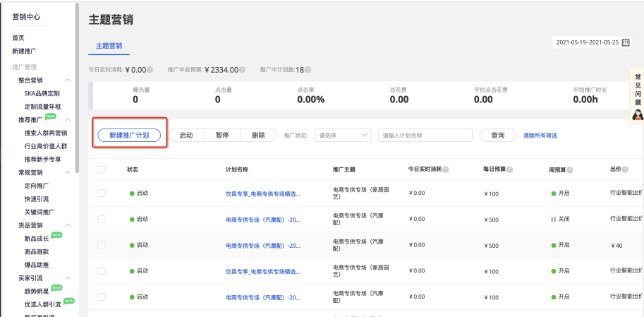Click the 新建推广计划 button
644x317 pixels.
pos(130,135)
